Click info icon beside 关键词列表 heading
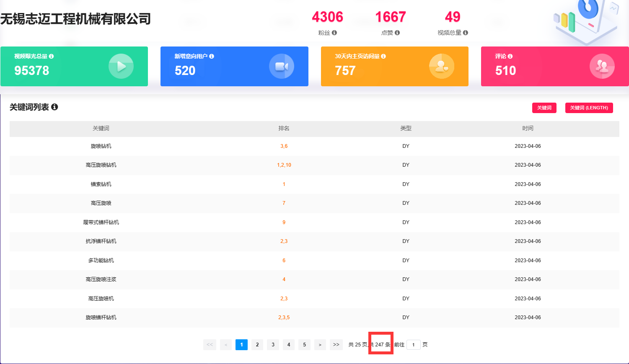 point(54,107)
